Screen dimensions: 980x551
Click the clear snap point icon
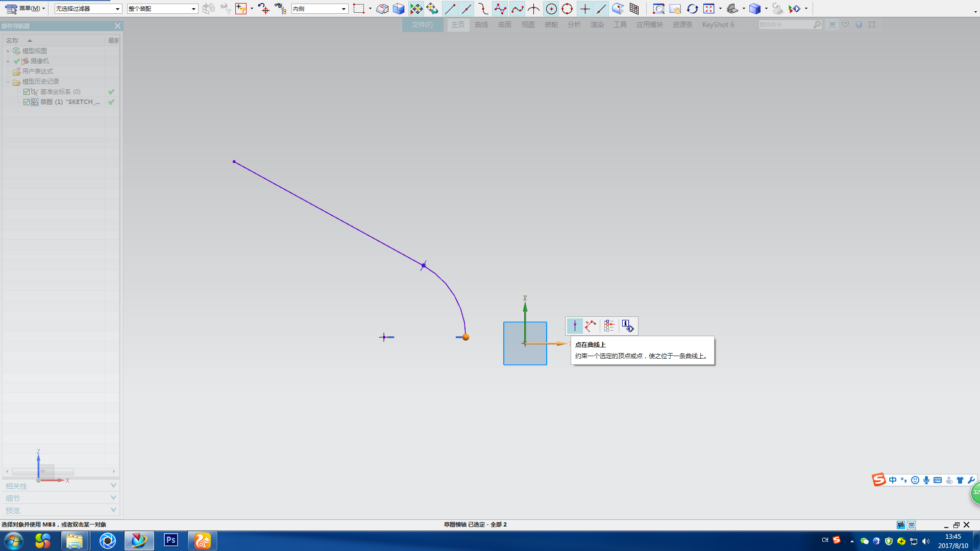[432, 9]
